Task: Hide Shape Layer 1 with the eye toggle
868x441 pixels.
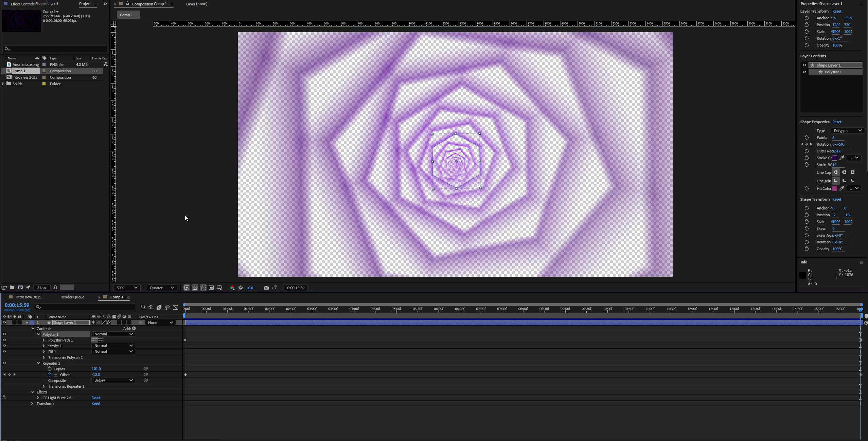Action: tap(4, 323)
